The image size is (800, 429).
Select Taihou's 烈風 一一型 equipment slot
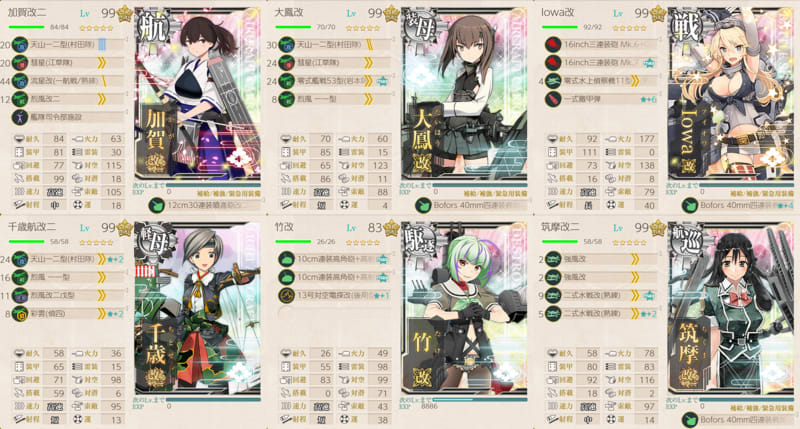334,99
